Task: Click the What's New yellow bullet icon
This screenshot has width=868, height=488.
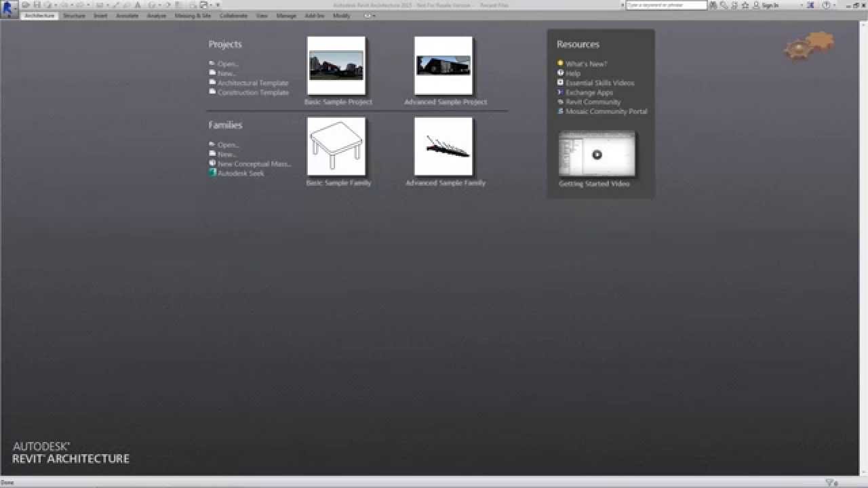Action: 560,63
